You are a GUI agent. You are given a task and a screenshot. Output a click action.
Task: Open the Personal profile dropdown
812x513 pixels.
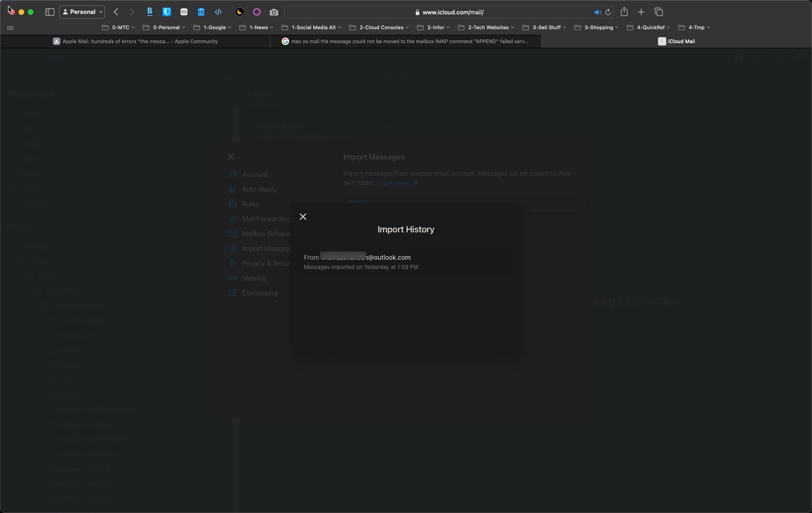click(82, 12)
